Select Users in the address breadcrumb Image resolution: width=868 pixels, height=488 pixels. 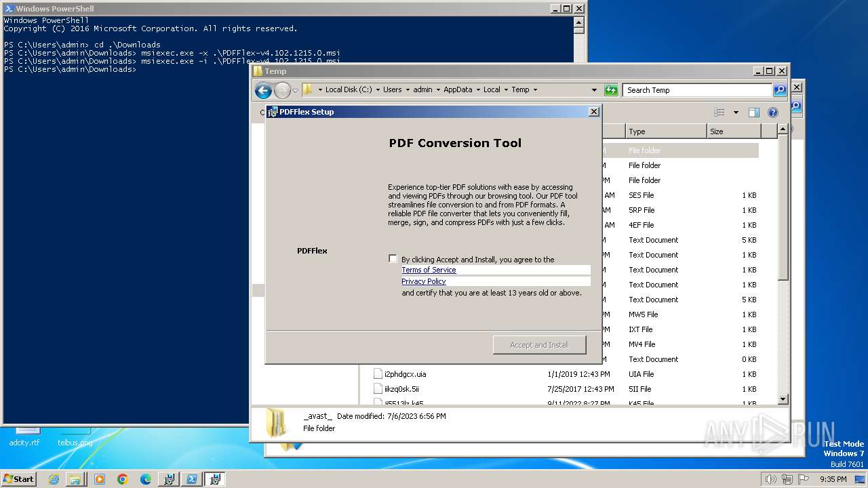[x=392, y=89]
